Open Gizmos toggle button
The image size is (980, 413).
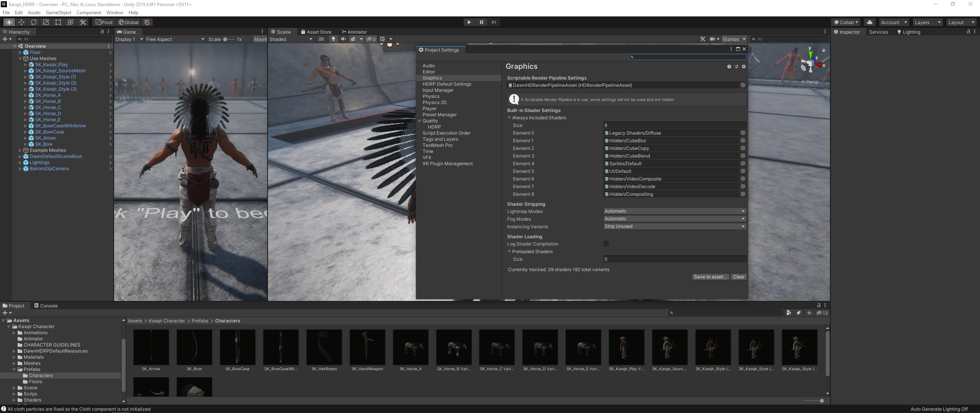(730, 39)
